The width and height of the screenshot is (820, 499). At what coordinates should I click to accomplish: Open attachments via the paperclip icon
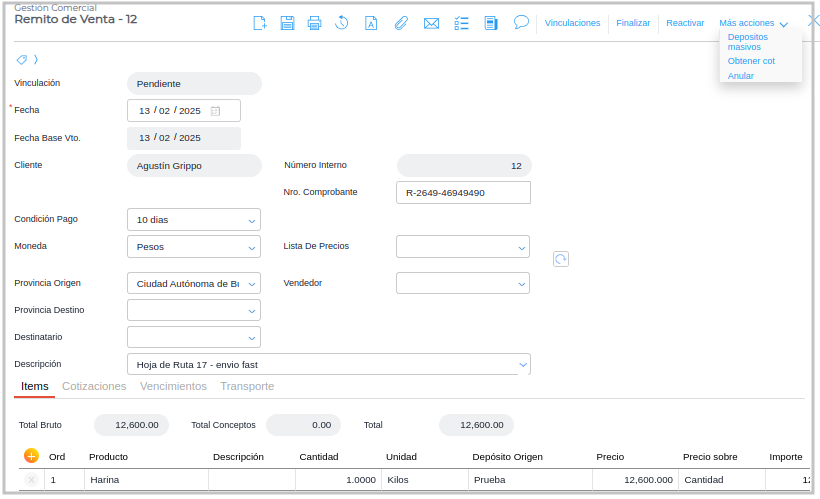tap(401, 23)
